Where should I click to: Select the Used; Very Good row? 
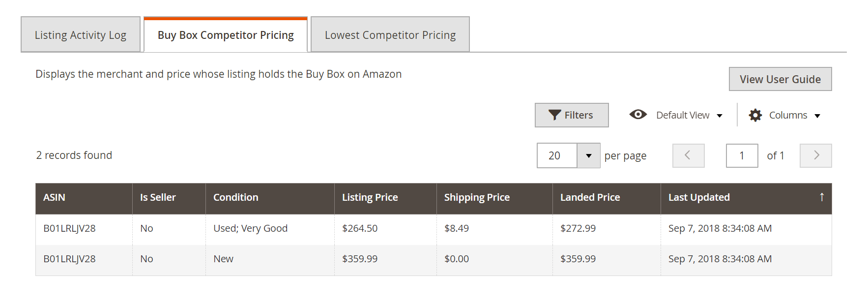click(x=434, y=229)
